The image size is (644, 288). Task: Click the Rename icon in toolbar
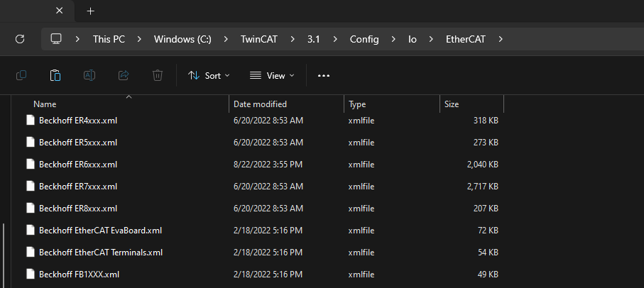[89, 75]
